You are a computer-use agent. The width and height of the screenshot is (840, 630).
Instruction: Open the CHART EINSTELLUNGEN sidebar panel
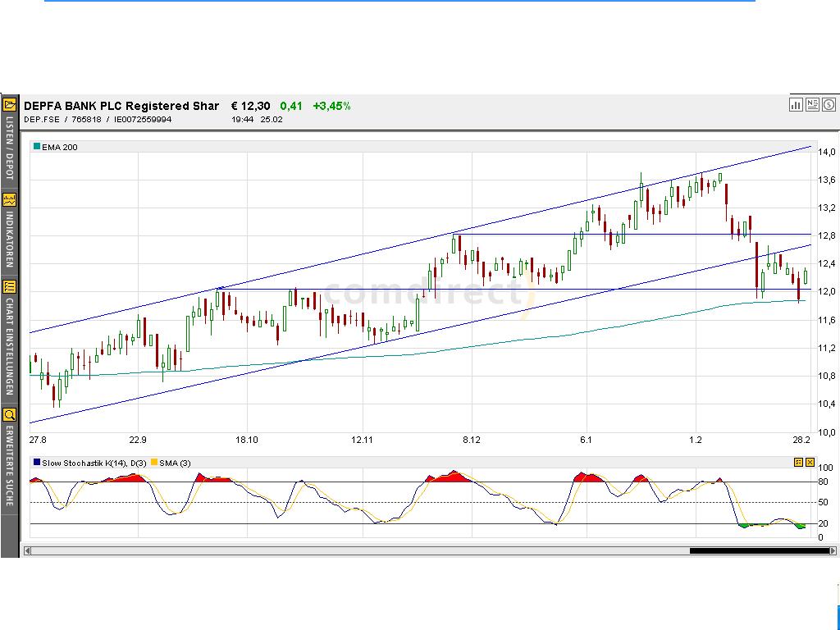pos(9,289)
